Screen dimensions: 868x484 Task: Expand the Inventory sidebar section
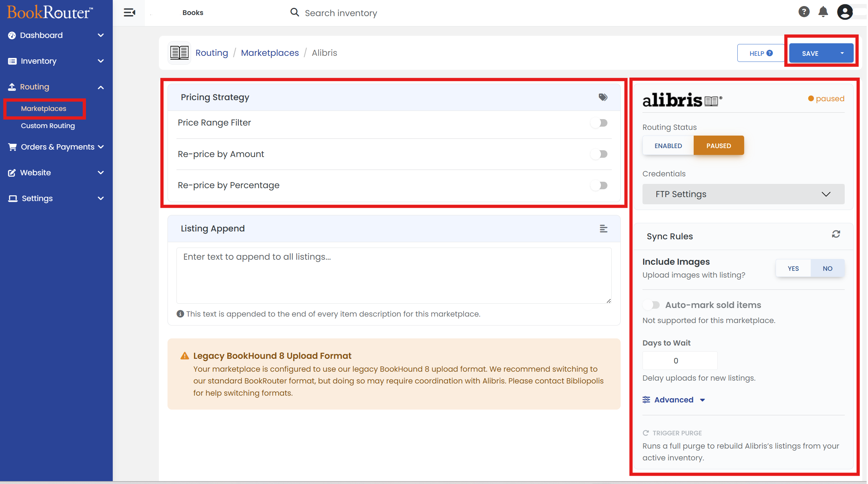tap(101, 61)
